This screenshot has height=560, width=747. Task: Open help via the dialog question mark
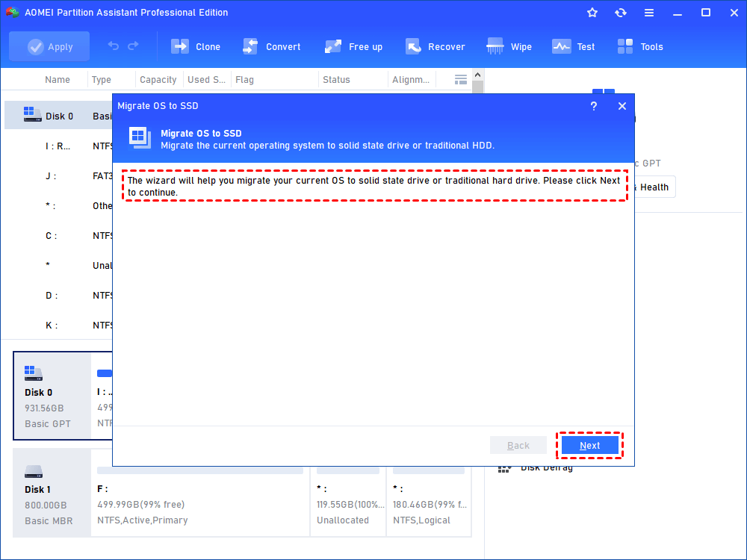pyautogui.click(x=593, y=106)
